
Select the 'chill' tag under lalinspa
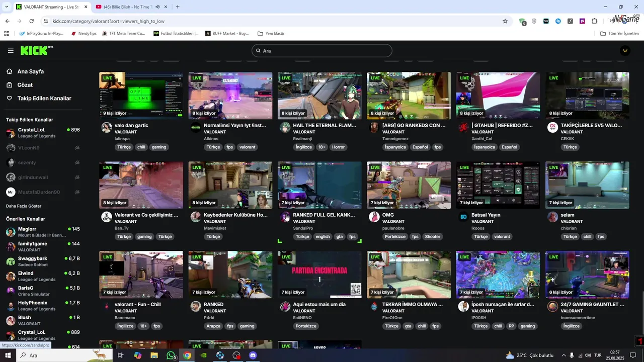tap(141, 147)
